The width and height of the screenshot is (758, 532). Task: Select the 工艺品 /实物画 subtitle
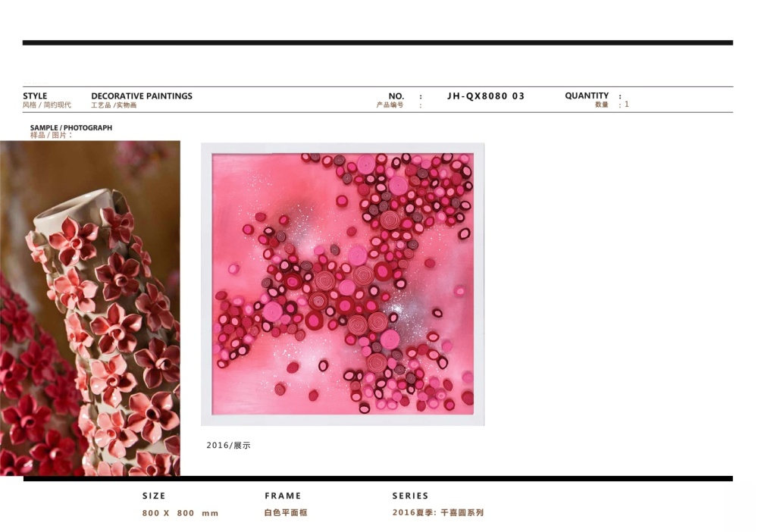click(114, 105)
